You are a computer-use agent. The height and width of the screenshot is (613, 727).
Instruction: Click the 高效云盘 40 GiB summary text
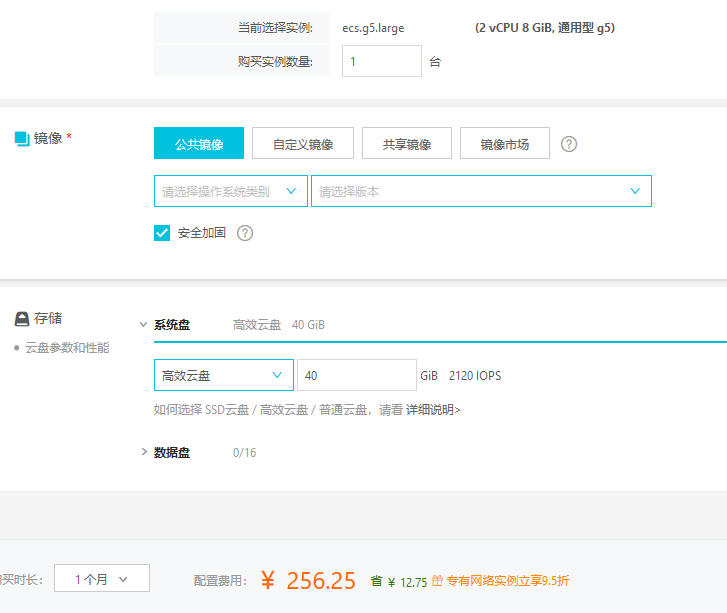tap(279, 325)
